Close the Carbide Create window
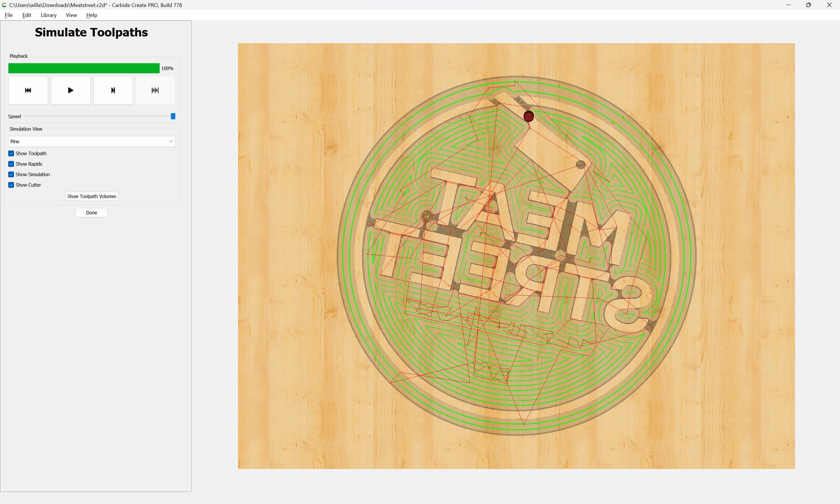The image size is (840, 504). pos(829,5)
